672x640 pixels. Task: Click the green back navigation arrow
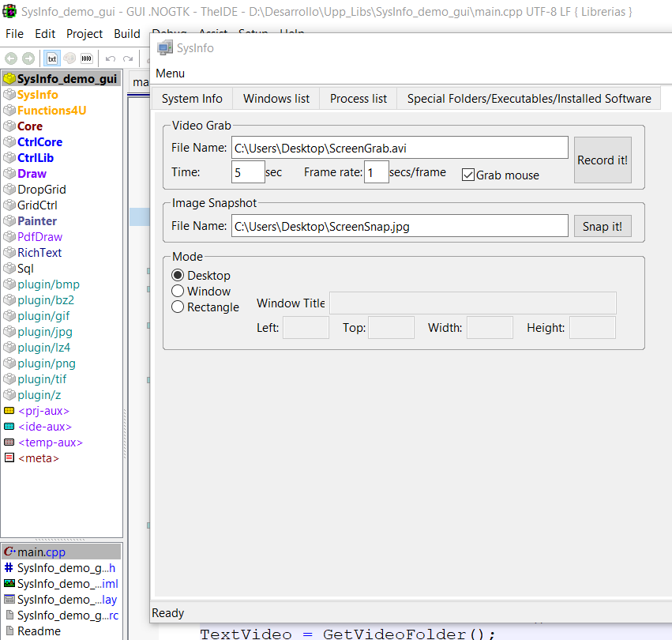pyautogui.click(x=11, y=58)
